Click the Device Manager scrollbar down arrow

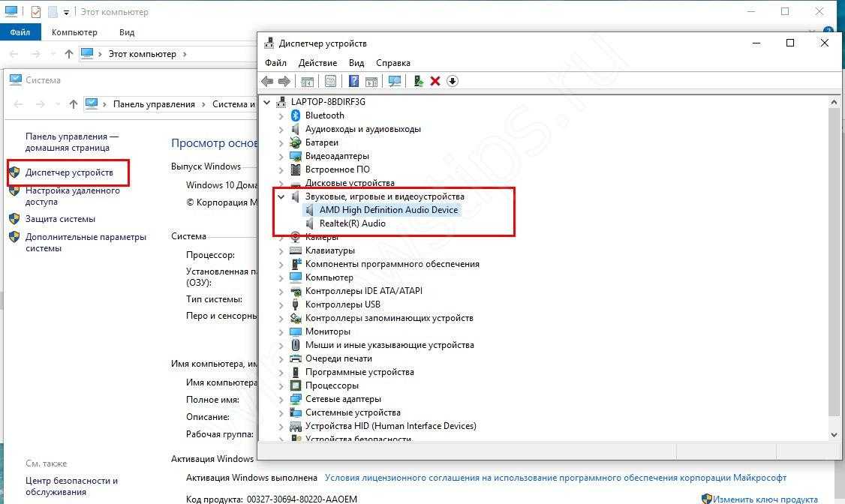[x=834, y=435]
